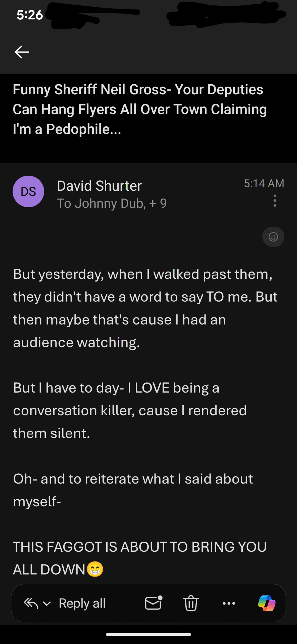Tap the 5:14 AM timestamp

[264, 183]
